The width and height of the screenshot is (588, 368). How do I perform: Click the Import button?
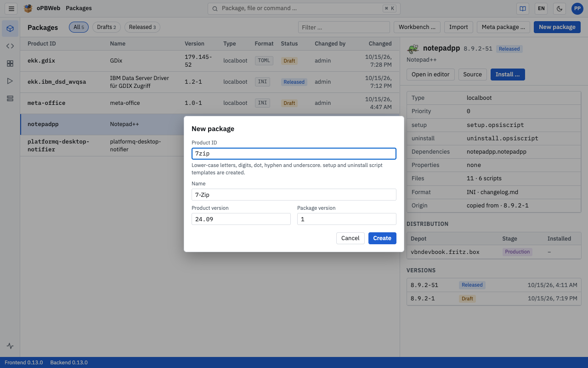coord(458,27)
